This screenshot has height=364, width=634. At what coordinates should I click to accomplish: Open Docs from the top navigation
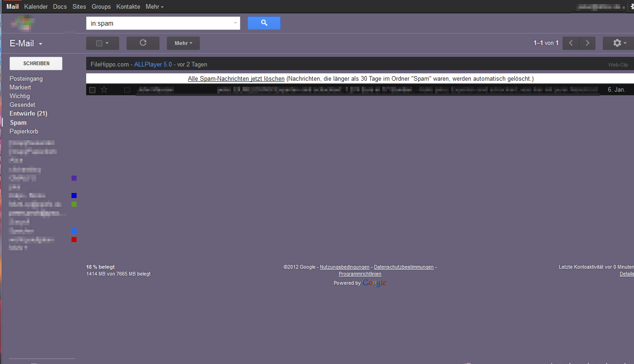click(60, 7)
